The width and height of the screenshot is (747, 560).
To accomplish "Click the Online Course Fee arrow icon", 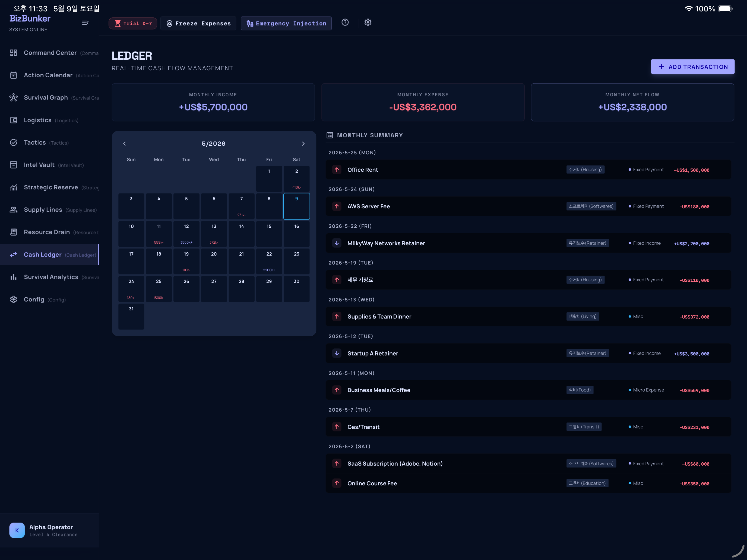I will pyautogui.click(x=337, y=483).
